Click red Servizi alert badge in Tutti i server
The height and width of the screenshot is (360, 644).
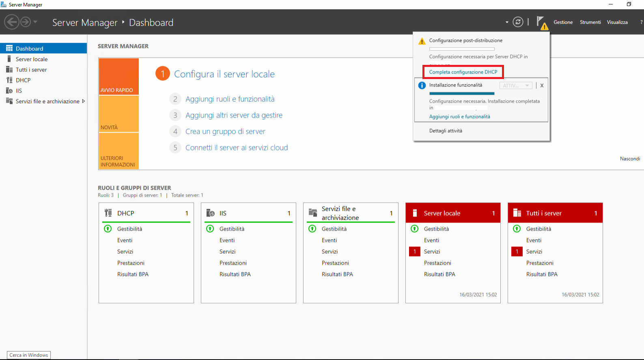[517, 251]
